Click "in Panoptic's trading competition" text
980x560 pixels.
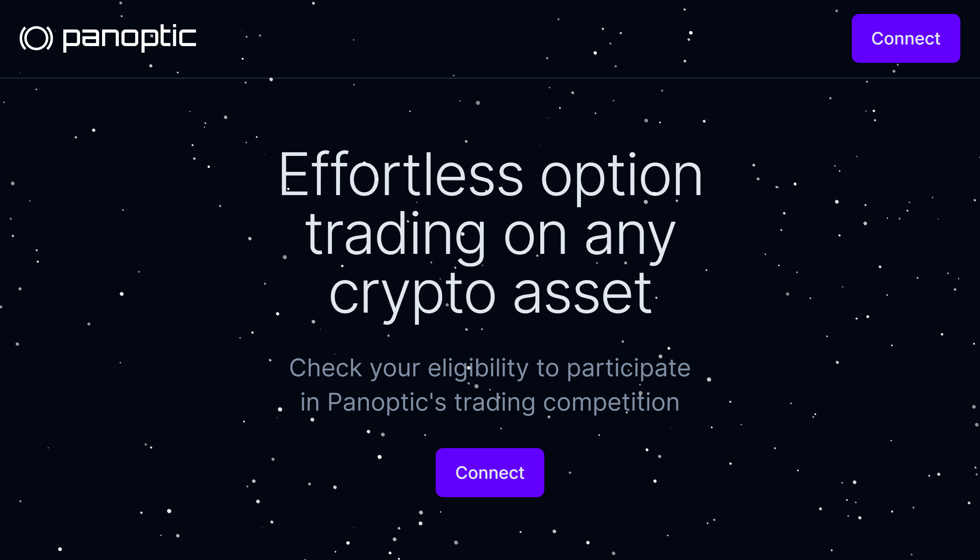490,402
